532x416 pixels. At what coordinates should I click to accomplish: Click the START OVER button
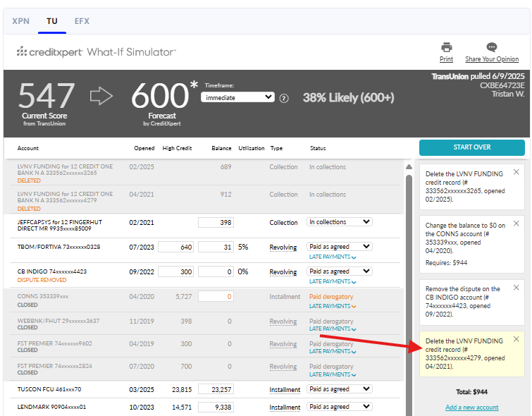(471, 147)
